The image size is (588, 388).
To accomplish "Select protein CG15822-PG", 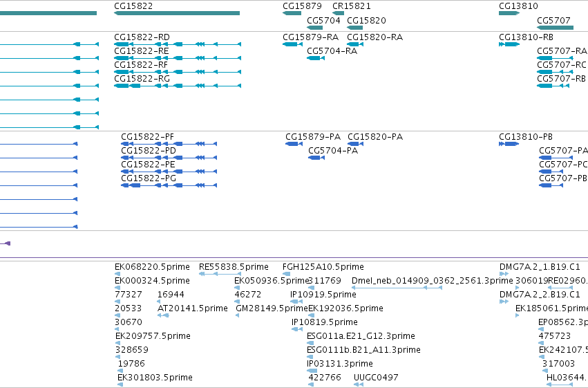I will point(169,185).
